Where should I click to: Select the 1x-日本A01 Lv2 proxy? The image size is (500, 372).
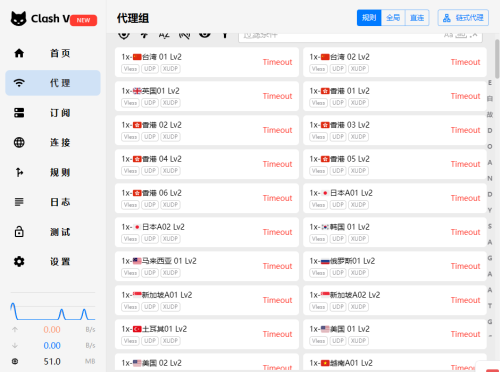pyautogui.click(x=395, y=198)
